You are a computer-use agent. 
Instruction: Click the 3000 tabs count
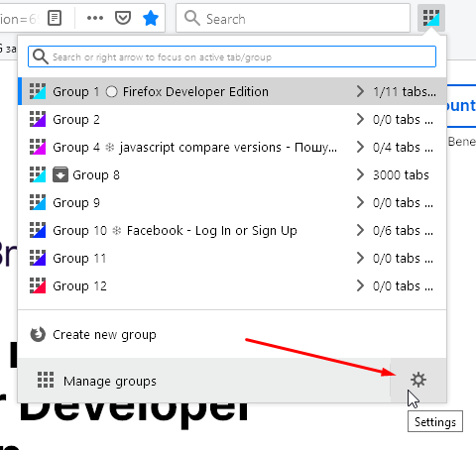(401, 174)
